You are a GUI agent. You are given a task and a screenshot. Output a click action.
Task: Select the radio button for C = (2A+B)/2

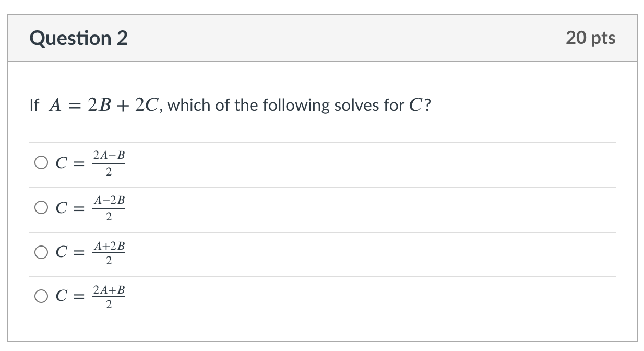point(41,296)
